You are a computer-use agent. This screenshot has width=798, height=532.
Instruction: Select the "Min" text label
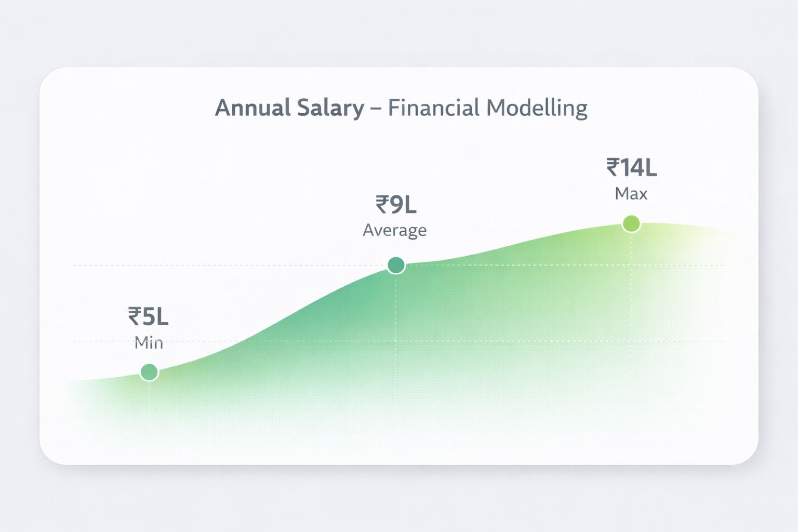[149, 343]
